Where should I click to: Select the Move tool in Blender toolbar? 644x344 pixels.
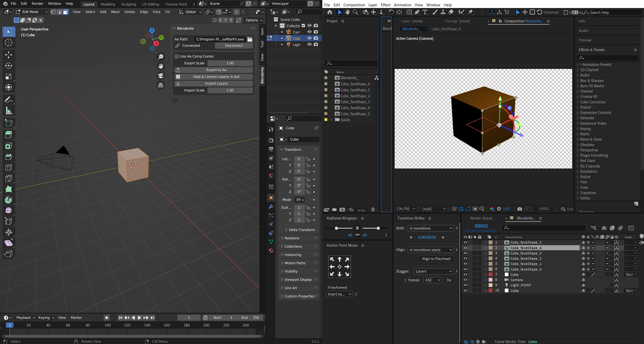pos(9,55)
